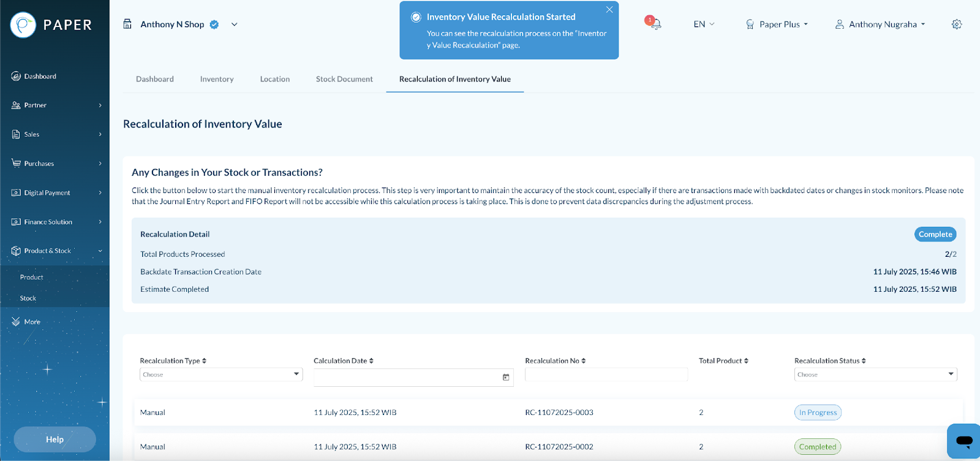Sort by Calculation Date column
The width and height of the screenshot is (980, 461).
click(371, 361)
